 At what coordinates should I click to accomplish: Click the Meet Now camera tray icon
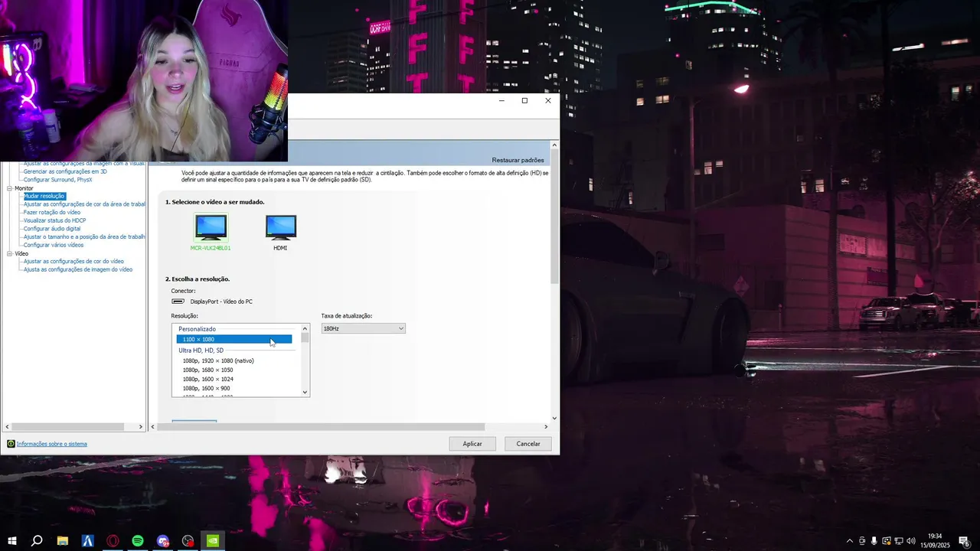pyautogui.click(x=862, y=541)
